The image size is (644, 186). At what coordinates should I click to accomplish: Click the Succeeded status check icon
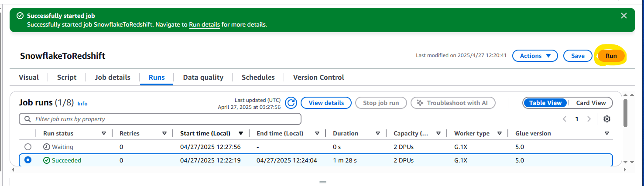pyautogui.click(x=47, y=160)
